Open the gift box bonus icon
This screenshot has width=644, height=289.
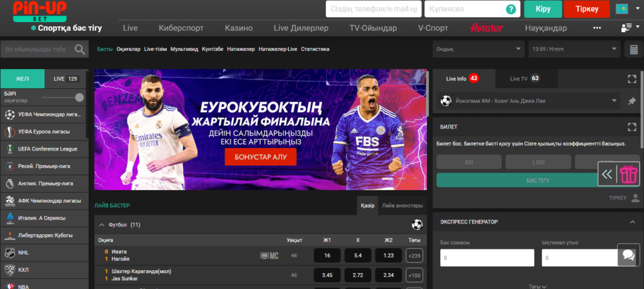(x=628, y=174)
